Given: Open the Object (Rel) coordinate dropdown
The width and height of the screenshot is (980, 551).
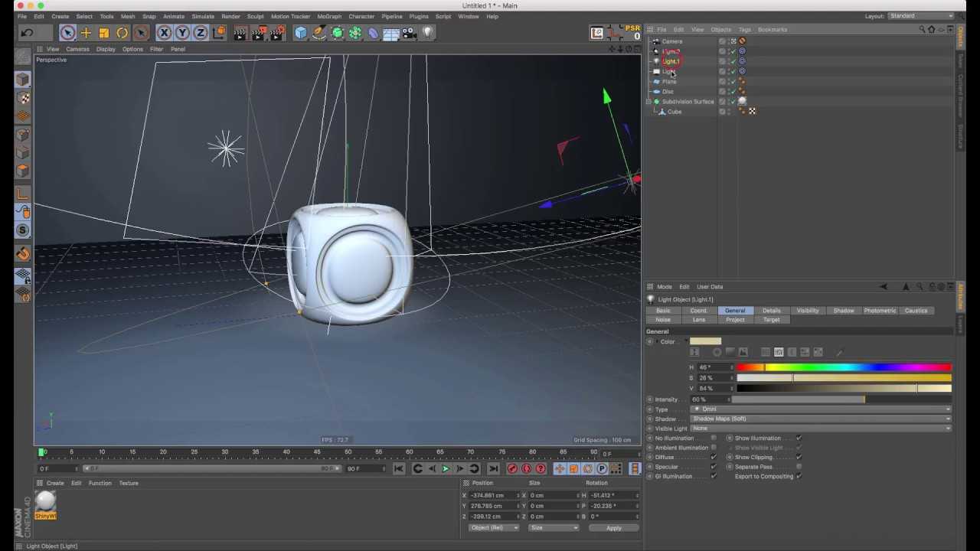Looking at the screenshot, I should (x=494, y=528).
